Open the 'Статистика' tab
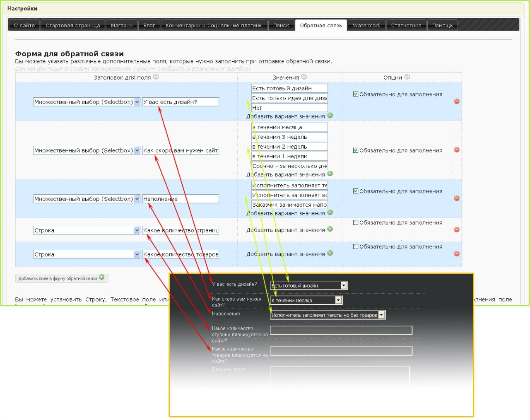530x420 pixels. [406, 25]
